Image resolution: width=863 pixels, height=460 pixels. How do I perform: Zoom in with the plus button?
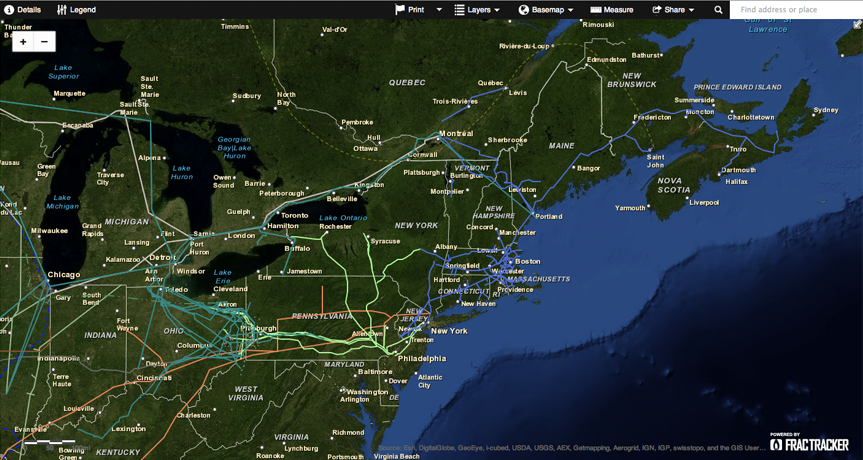pos(23,42)
